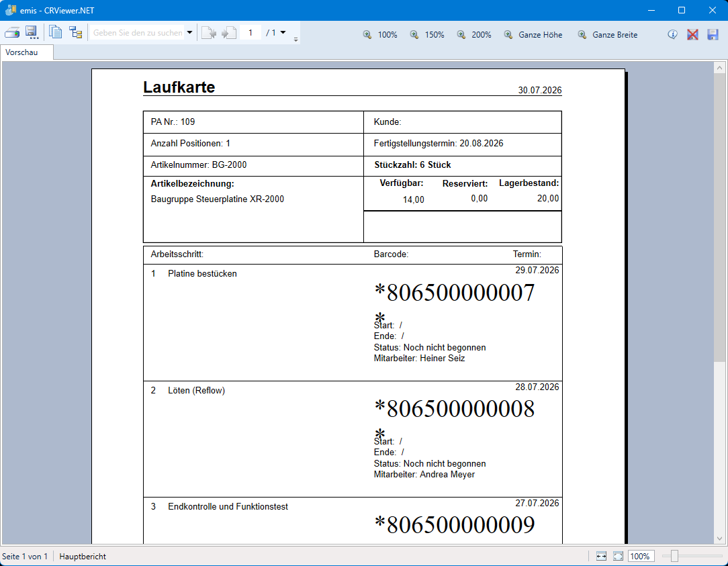Click the print report icon
Viewport: 728px width, 566px height.
click(11, 33)
